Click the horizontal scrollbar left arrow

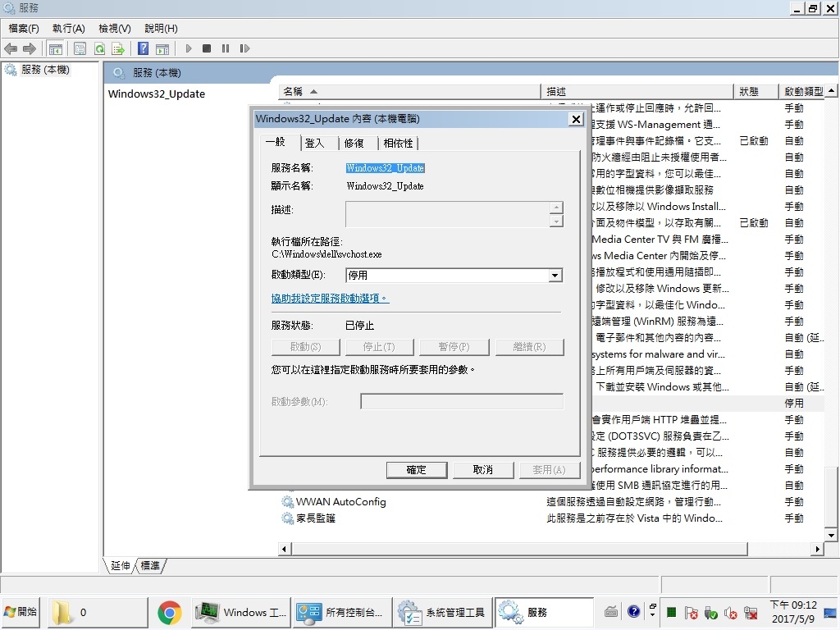coord(285,549)
